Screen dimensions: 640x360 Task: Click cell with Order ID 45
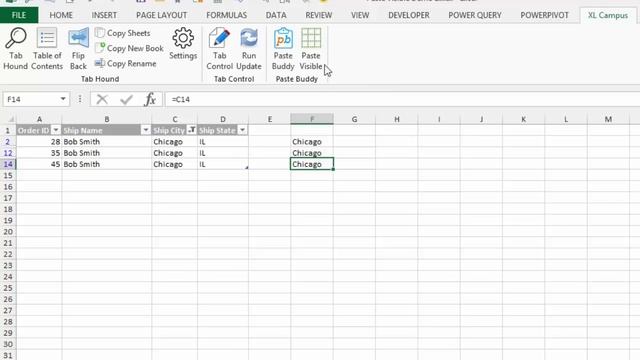[39, 164]
